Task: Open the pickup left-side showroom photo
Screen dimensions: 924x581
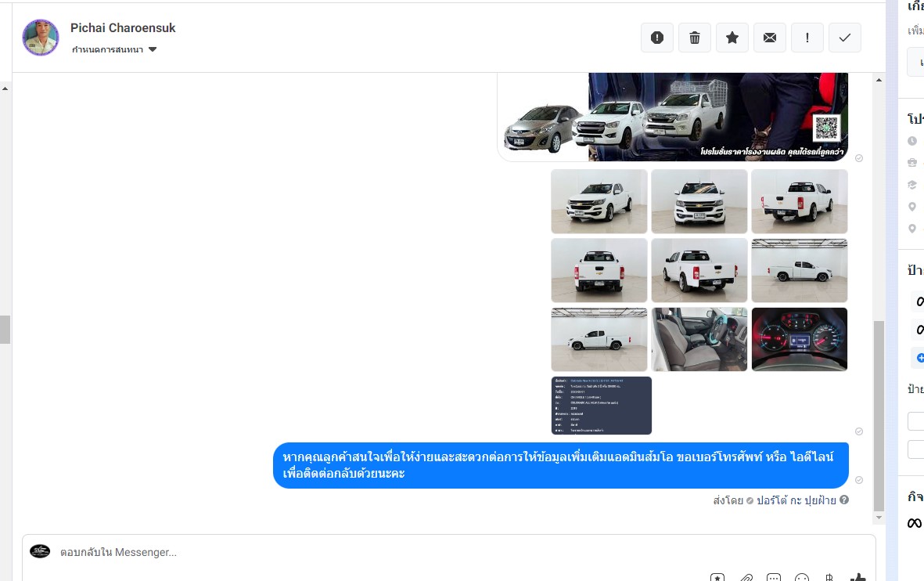Action: pyautogui.click(x=599, y=339)
